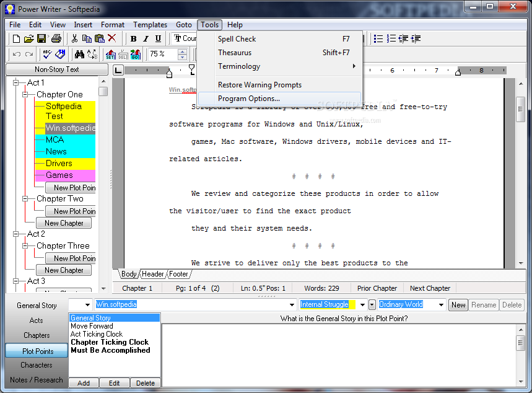Screen dimensions: 532x393
Task: Click the New button beside Ordinary World
Action: 458,305
